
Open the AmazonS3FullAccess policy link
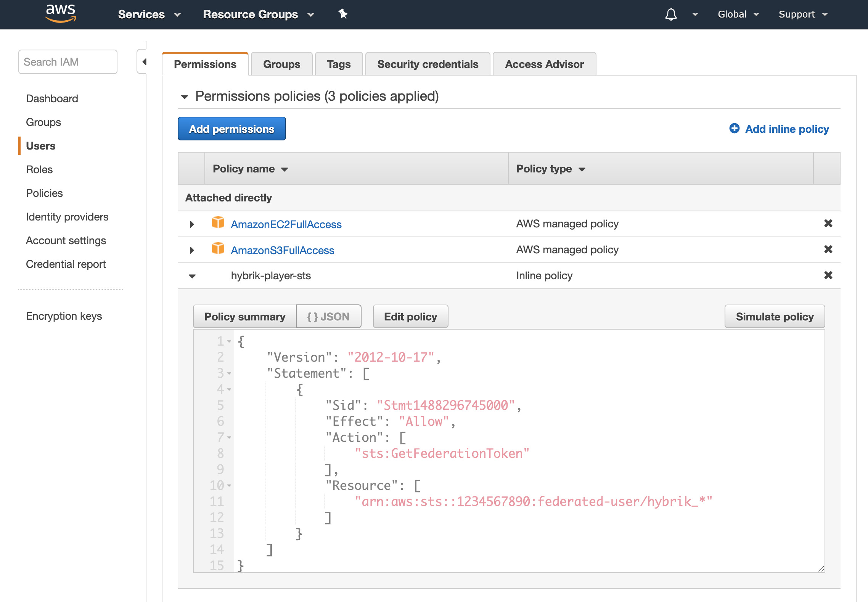click(x=282, y=250)
